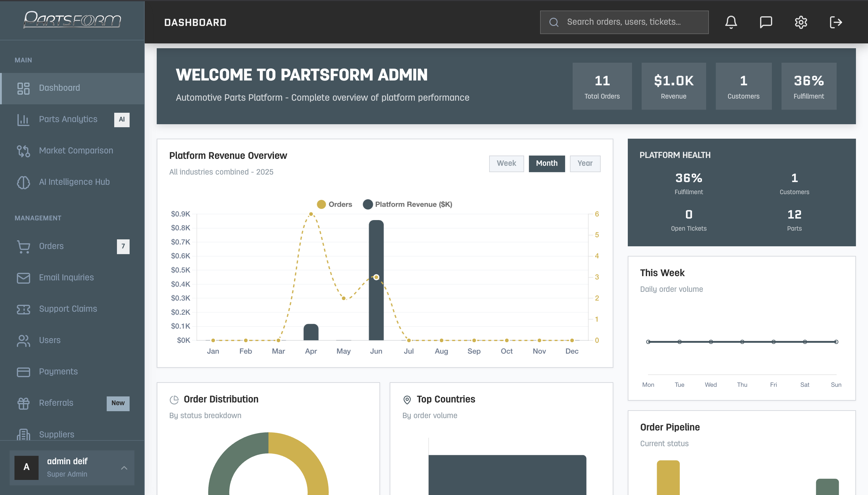Click the May orders data point

(344, 298)
